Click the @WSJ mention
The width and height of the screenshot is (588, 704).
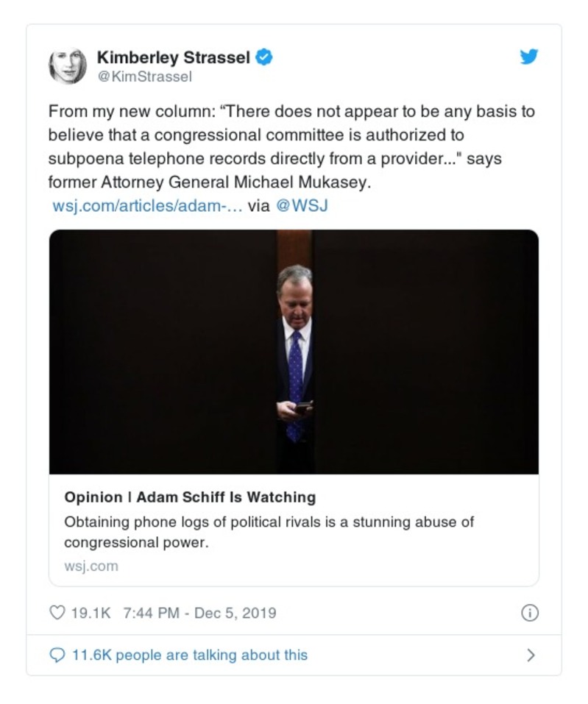(301, 206)
